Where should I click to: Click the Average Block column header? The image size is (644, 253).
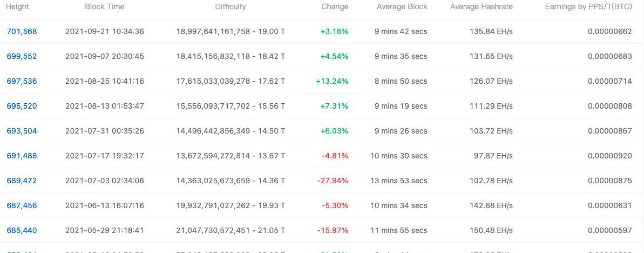click(402, 6)
